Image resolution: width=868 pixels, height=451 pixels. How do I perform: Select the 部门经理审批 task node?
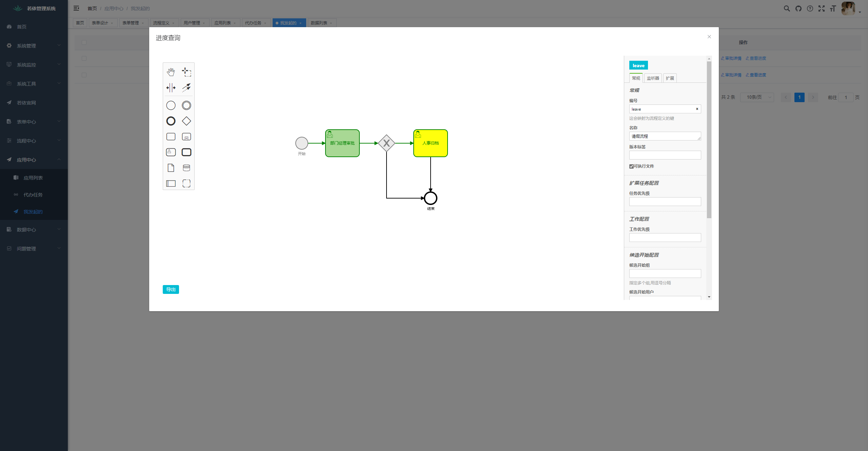click(342, 143)
